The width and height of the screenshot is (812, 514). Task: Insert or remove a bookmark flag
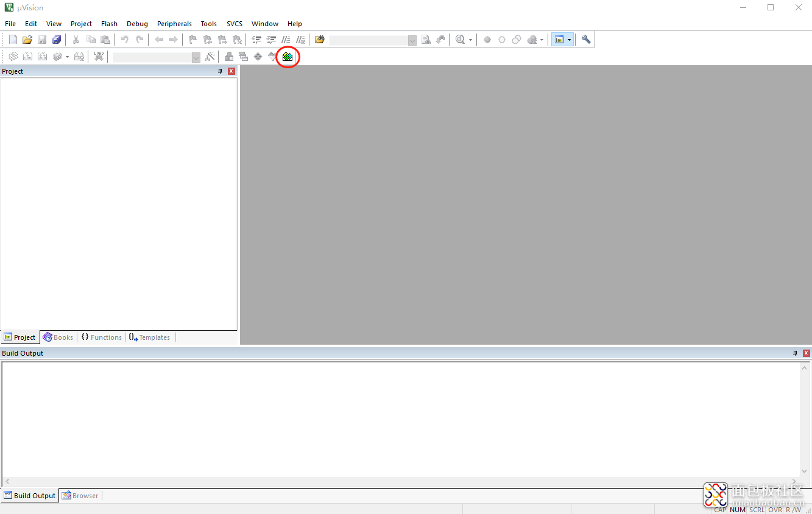(193, 40)
